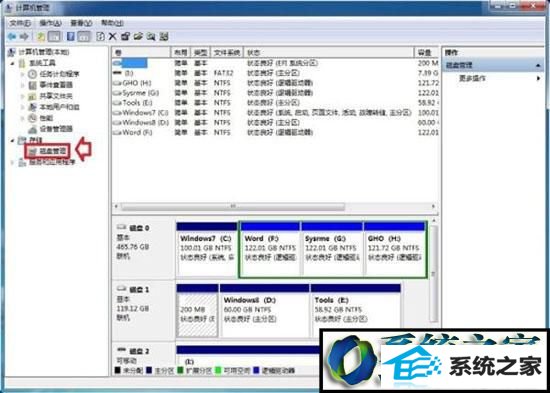The height and width of the screenshot is (393, 550).
Task: Sort by the 卷 column header
Action: point(141,53)
